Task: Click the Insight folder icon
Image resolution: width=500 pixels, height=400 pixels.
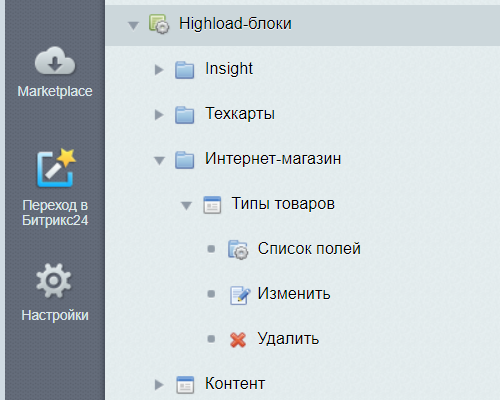Action: click(x=185, y=70)
